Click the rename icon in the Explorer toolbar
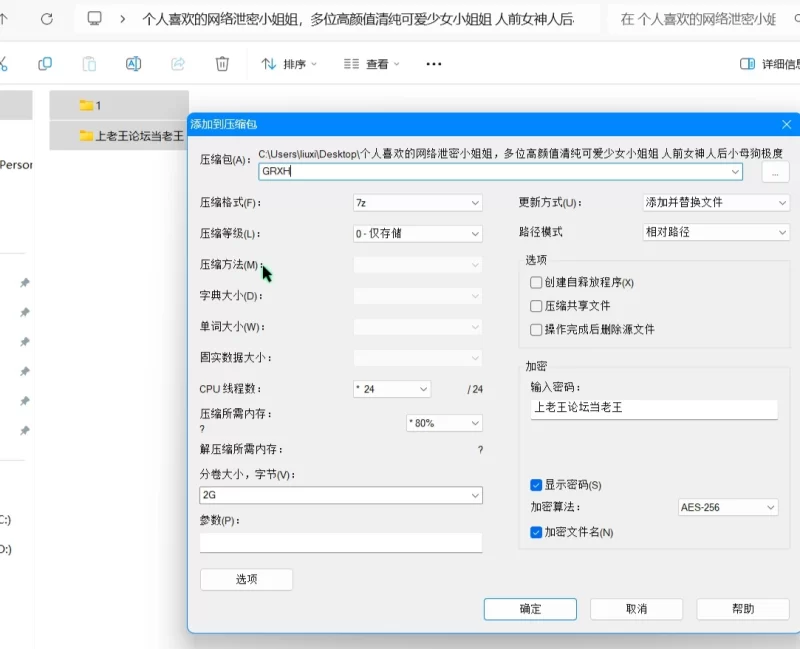 (134, 64)
